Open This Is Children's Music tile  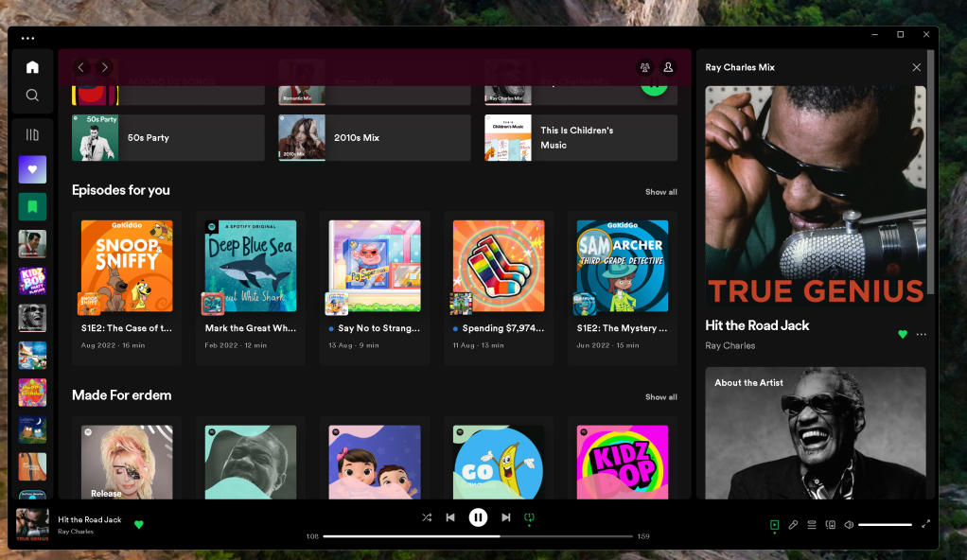pyautogui.click(x=581, y=137)
